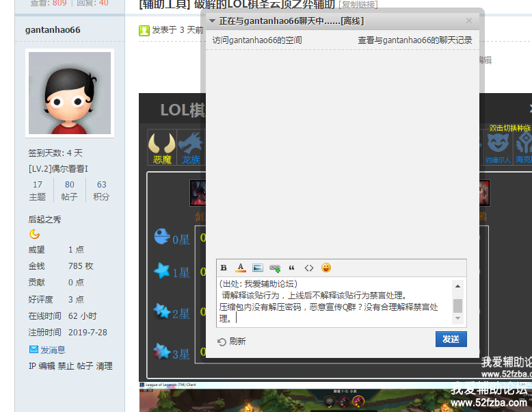The width and height of the screenshot is (532, 412).
Task: Copy the thread link via 复制链接
Action: (x=358, y=5)
